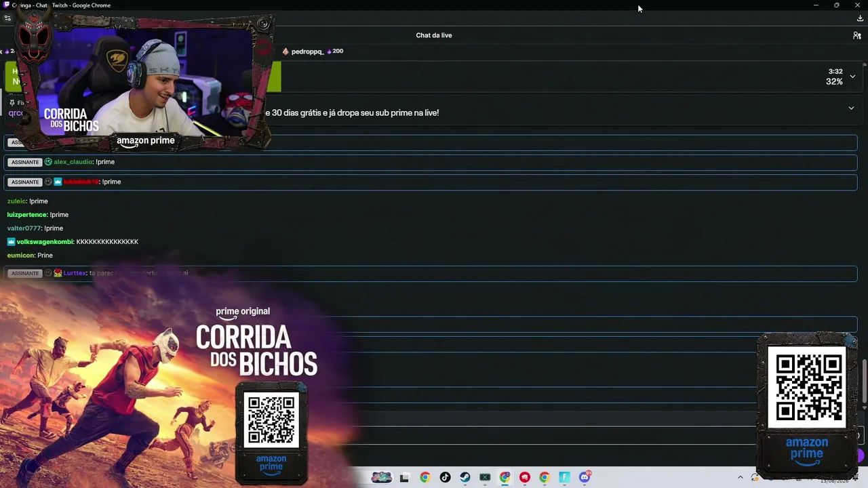Open volkswagenkombi's user card

[x=45, y=242]
